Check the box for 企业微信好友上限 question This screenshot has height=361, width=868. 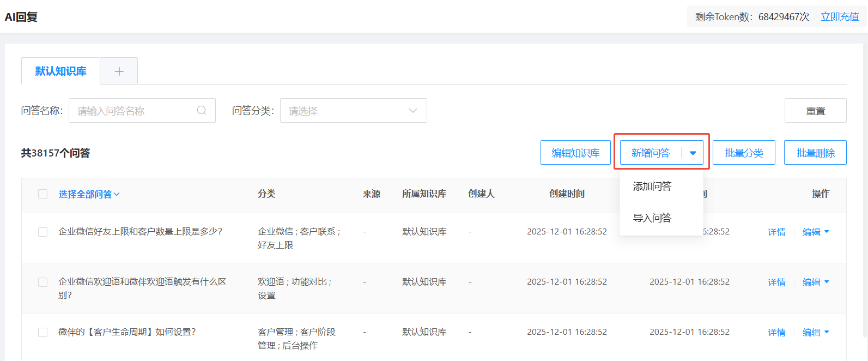pos(43,232)
